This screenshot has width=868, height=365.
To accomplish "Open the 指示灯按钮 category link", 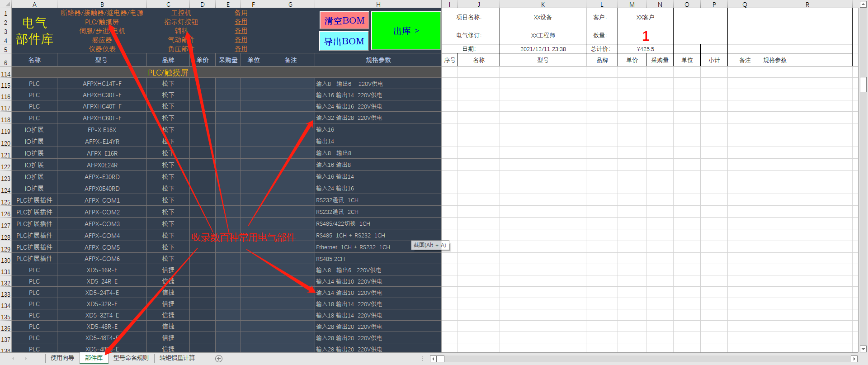I will (181, 22).
